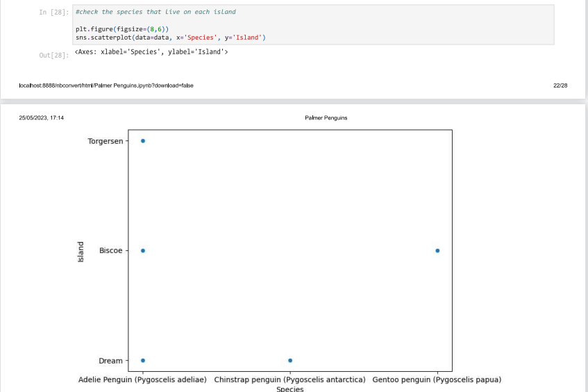The image size is (588, 392).
Task: Click the Dream Chinstrap data point
Action: click(290, 361)
